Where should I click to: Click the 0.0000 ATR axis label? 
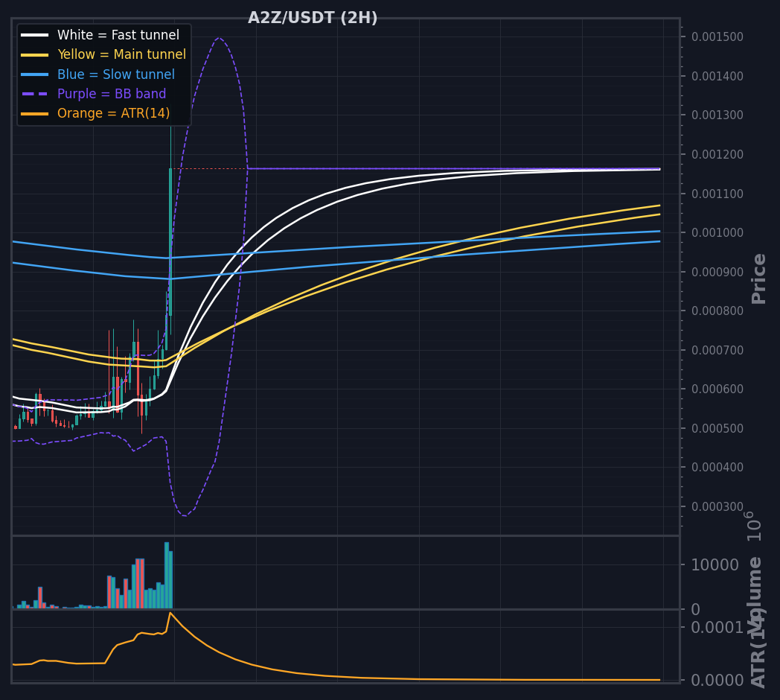717,680
